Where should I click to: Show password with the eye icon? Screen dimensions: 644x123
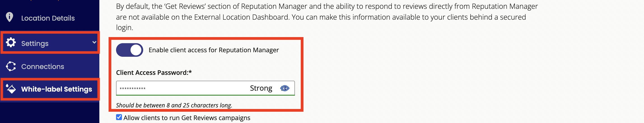pyautogui.click(x=285, y=88)
